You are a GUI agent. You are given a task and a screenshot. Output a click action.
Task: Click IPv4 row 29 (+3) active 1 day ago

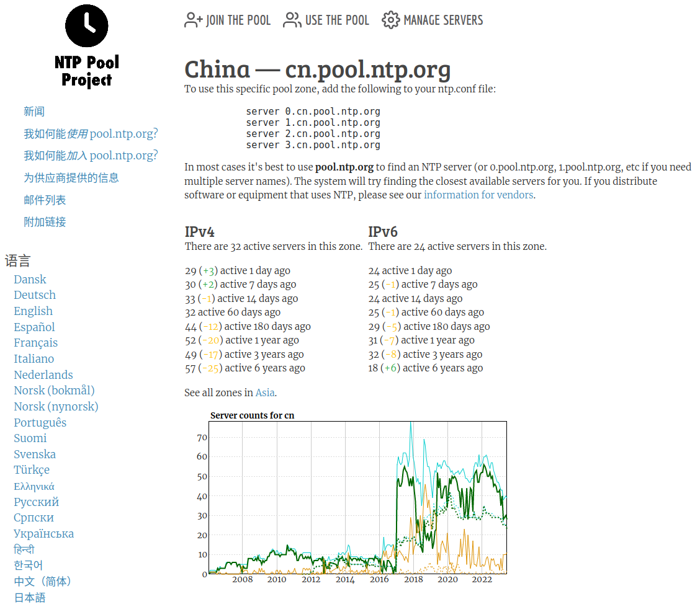[238, 271]
